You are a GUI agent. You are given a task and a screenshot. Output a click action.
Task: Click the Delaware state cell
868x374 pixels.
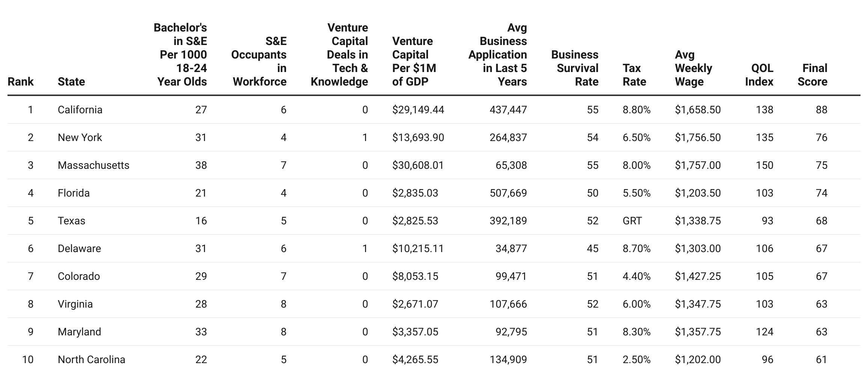tap(79, 248)
